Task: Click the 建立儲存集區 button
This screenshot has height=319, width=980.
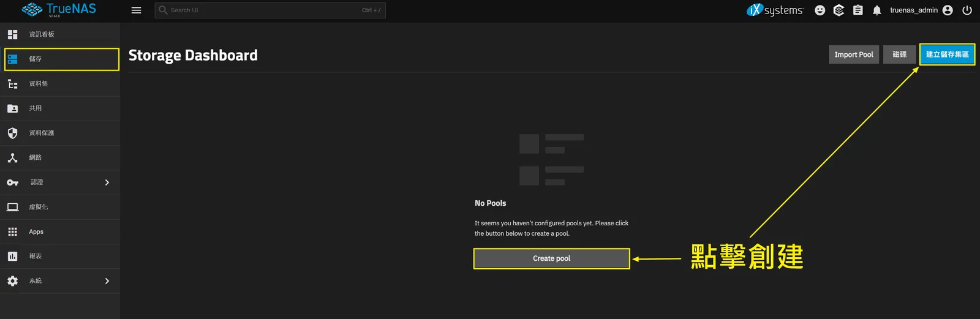Action: point(947,54)
